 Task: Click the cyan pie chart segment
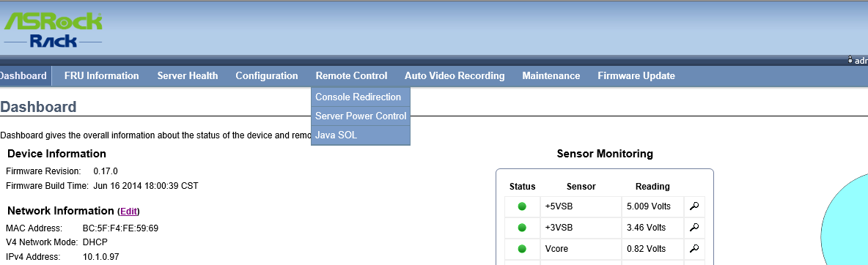(847, 221)
